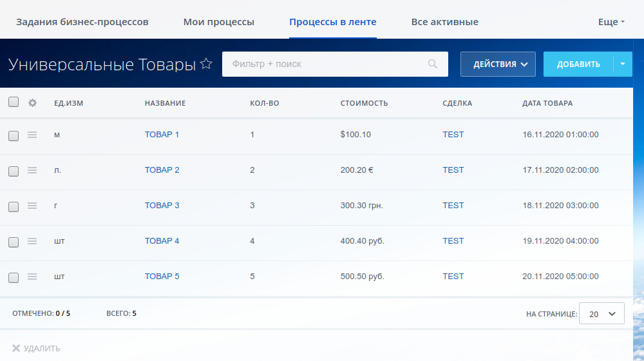Open the Все активные tab
644x361 pixels.
[444, 22]
